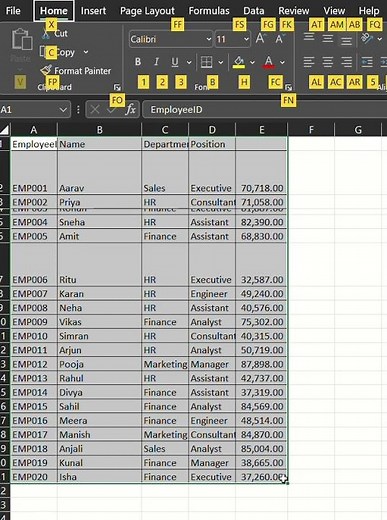Open Font Settings dialog launcher
Viewport: 387px width, 520px height.
pyautogui.click(x=289, y=87)
